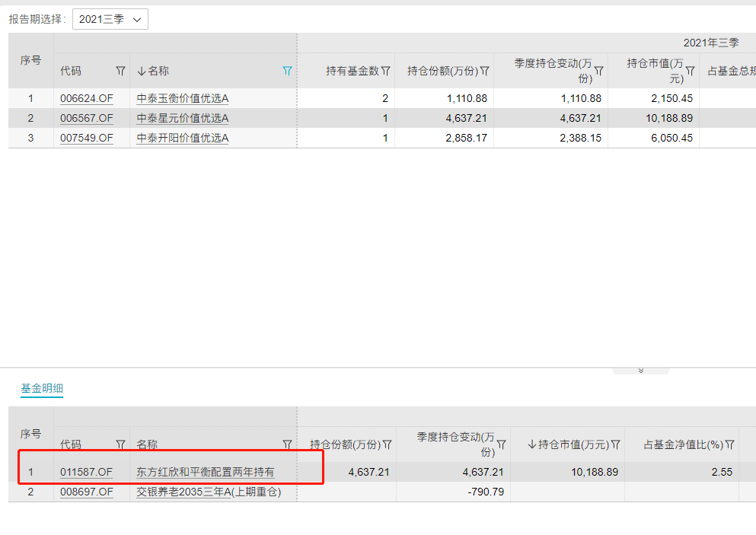Click the teal filter icon beside 名称
The image size is (756, 535).
tap(287, 71)
